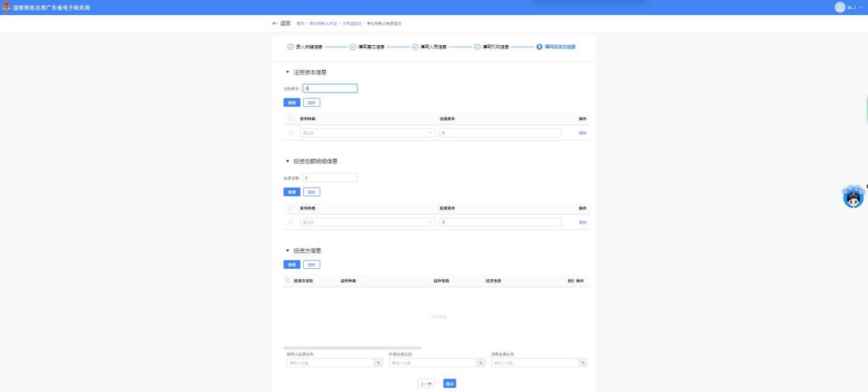868x392 pixels.
Task: Focus the 外资投资比例 percentage input
Action: [432, 363]
